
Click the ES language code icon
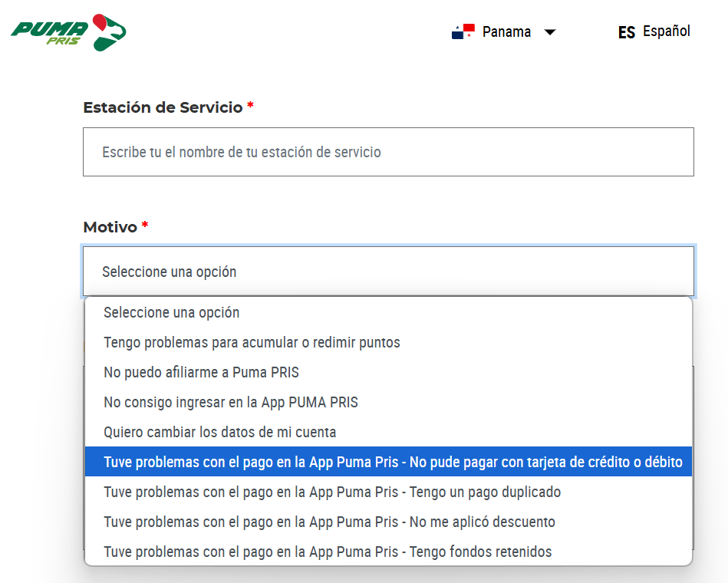point(626,32)
